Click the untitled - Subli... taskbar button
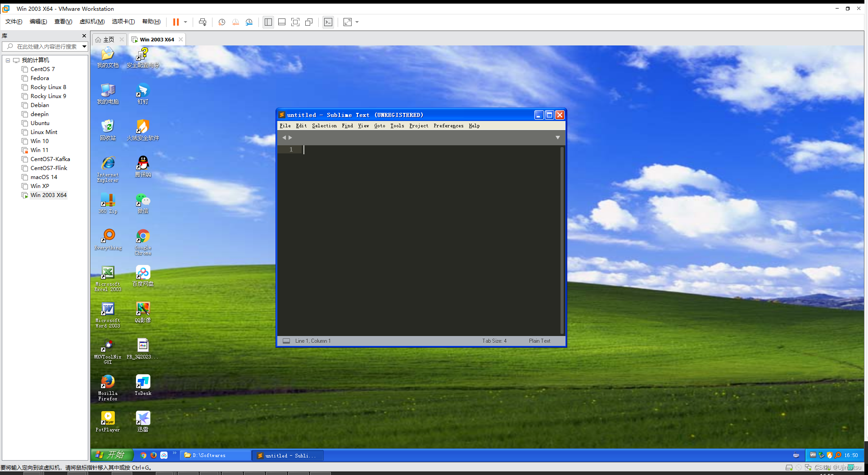 tap(288, 455)
